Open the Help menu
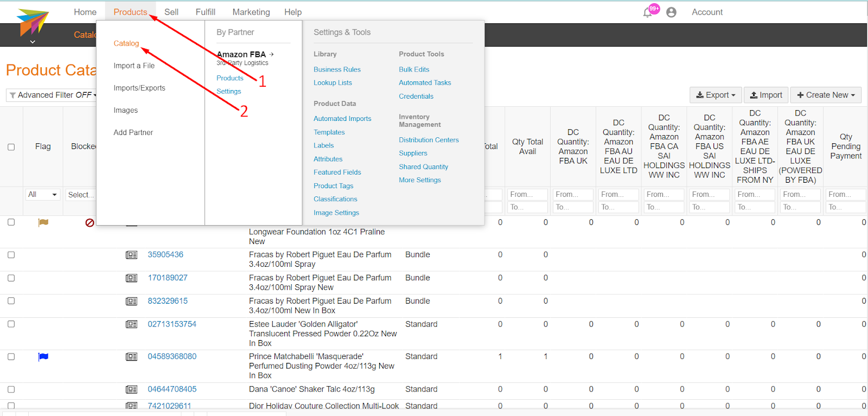The image size is (868, 416). 293,12
